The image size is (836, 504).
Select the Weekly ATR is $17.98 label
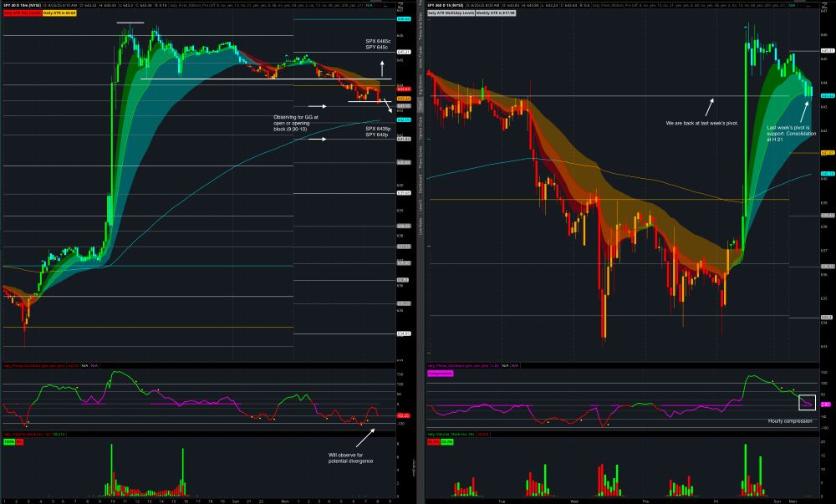click(495, 13)
